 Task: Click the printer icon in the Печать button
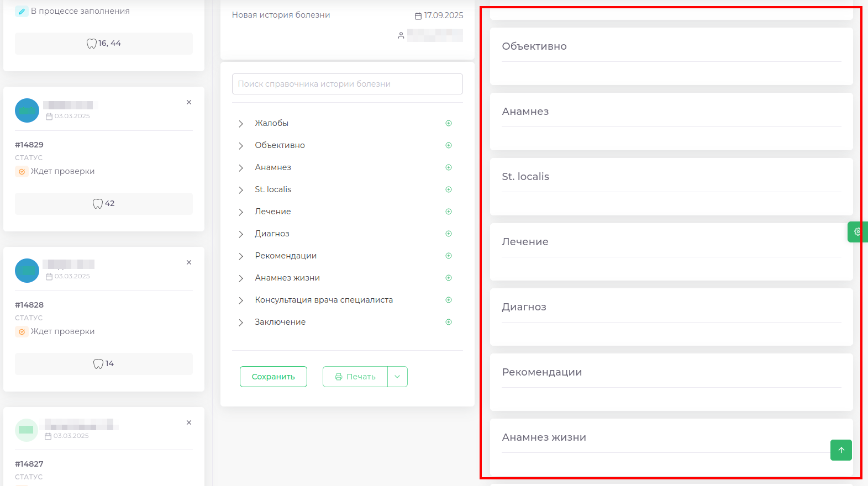339,376
